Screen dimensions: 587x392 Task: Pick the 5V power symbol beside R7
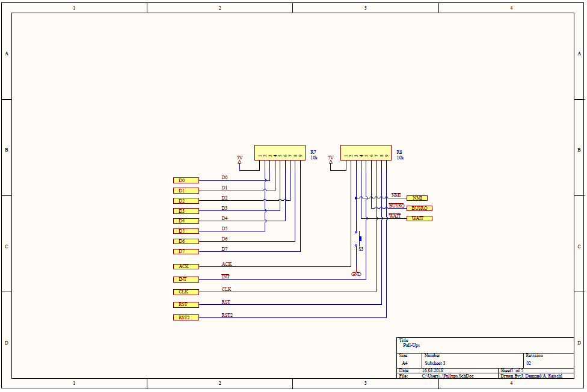pyautogui.click(x=239, y=160)
